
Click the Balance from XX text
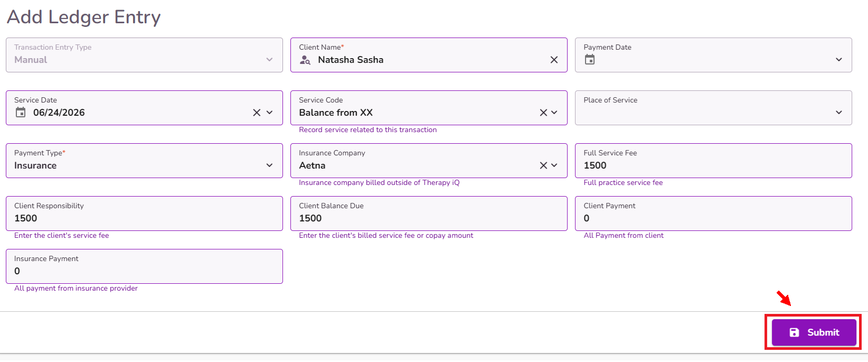(x=336, y=113)
